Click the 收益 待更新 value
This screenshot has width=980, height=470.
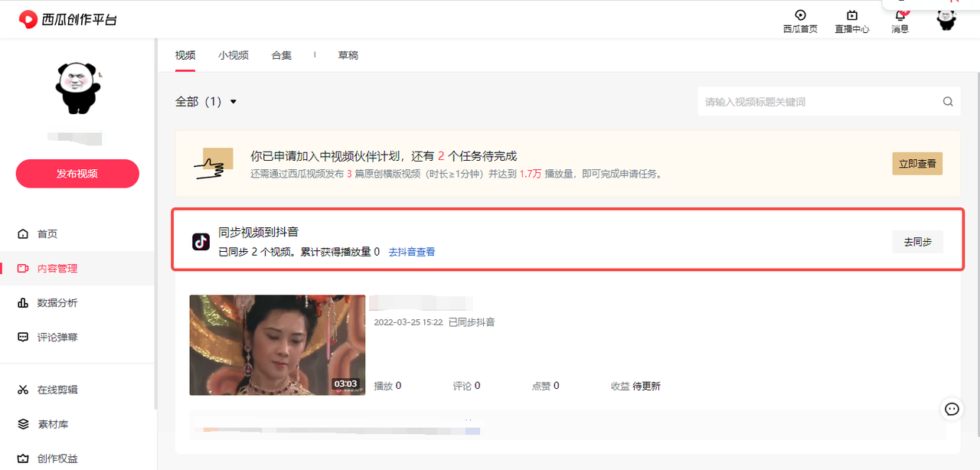point(635,386)
